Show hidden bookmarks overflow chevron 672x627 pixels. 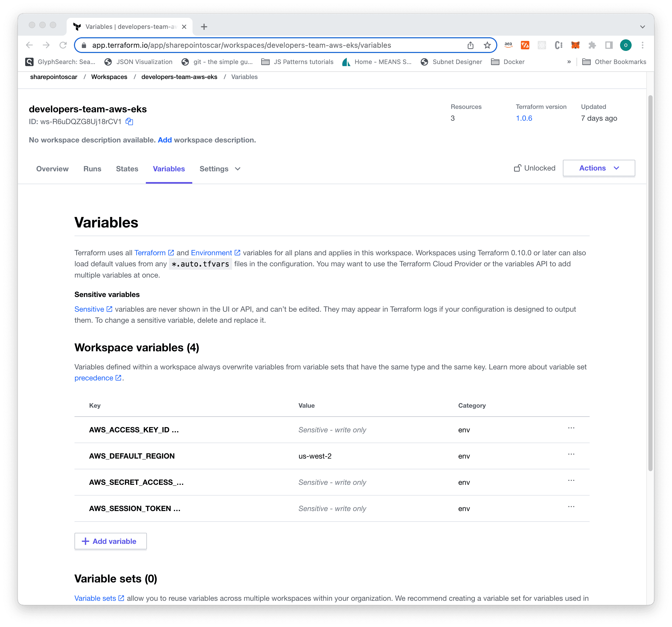coord(569,62)
